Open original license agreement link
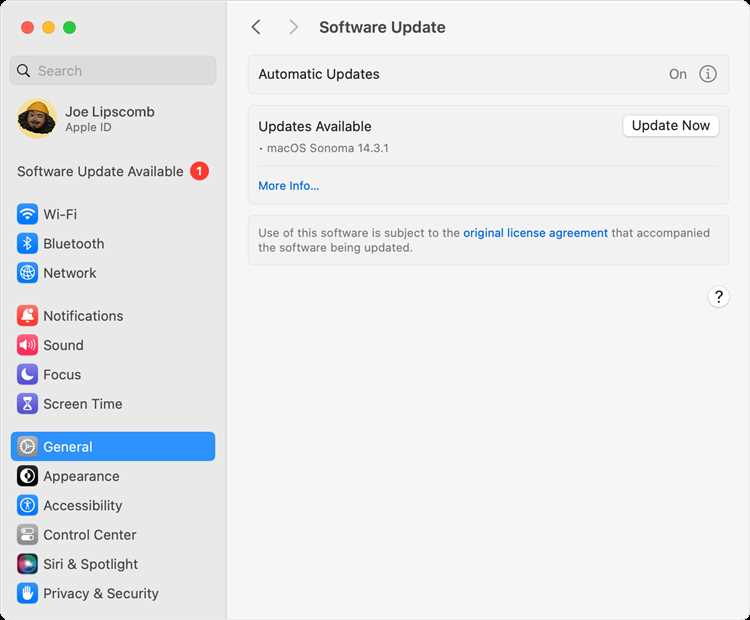The width and height of the screenshot is (750, 620). [535, 233]
